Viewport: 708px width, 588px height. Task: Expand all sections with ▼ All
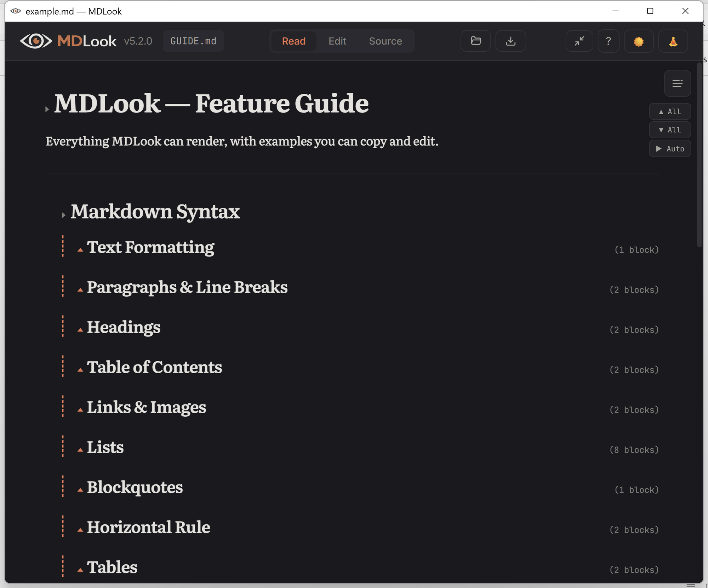point(669,130)
